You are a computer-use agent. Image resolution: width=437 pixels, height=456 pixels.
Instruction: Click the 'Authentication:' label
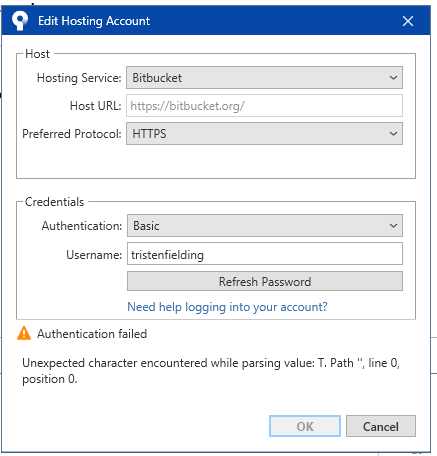click(x=82, y=226)
